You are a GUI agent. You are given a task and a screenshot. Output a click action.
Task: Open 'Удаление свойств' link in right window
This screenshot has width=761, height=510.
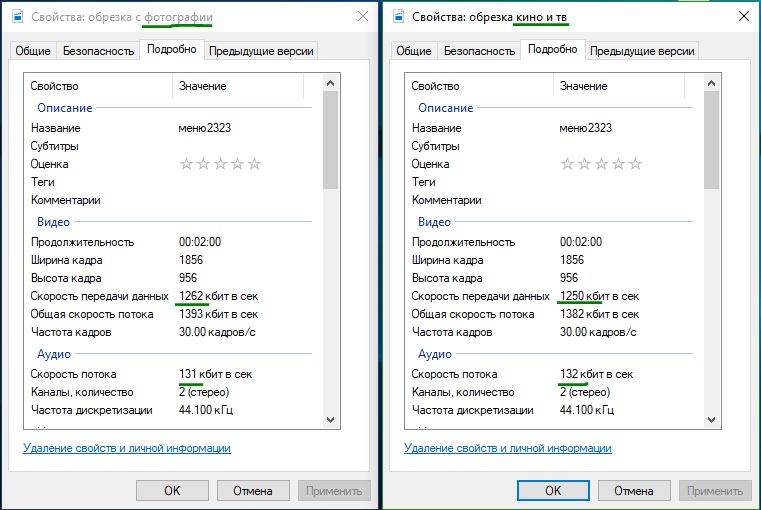[508, 448]
